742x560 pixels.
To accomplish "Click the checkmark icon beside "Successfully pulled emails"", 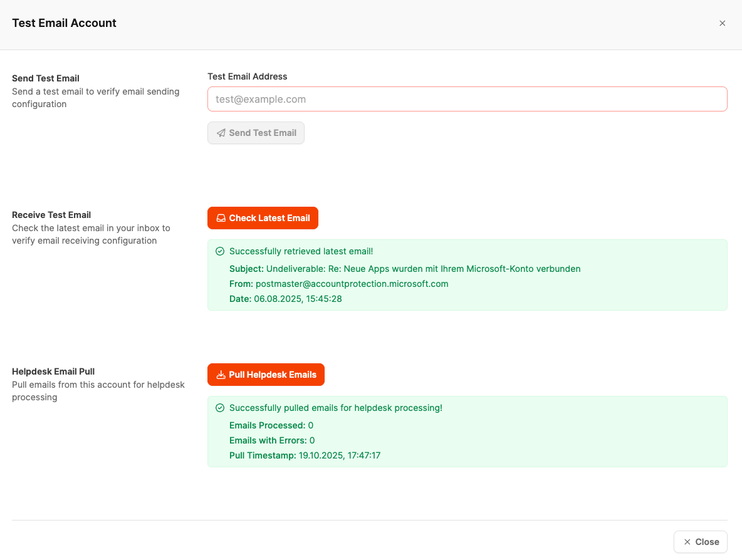I will tap(220, 408).
